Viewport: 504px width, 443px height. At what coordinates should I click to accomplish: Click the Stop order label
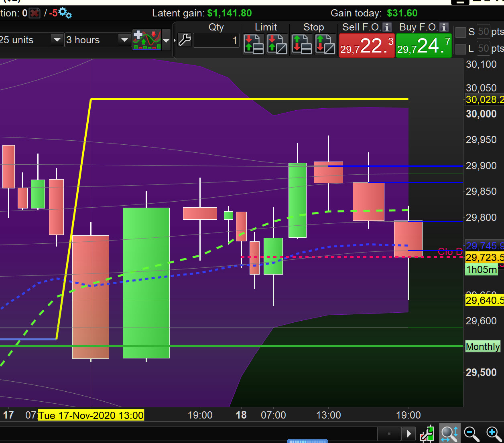[x=313, y=27]
